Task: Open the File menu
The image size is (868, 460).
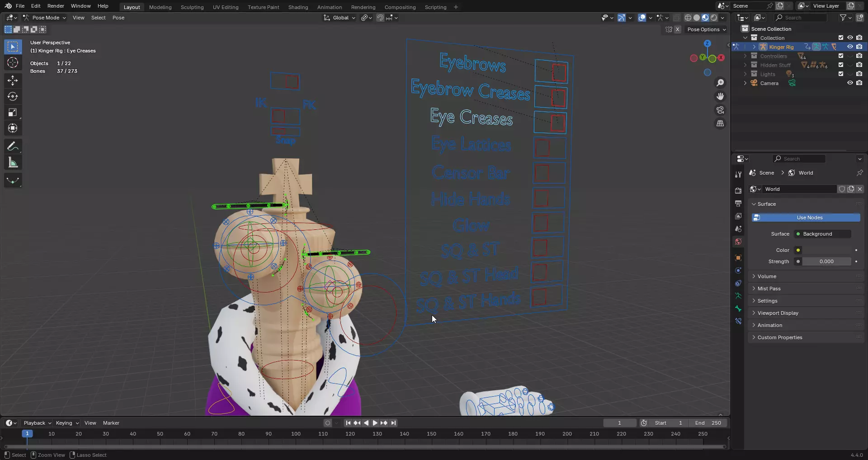Action: pyautogui.click(x=20, y=6)
